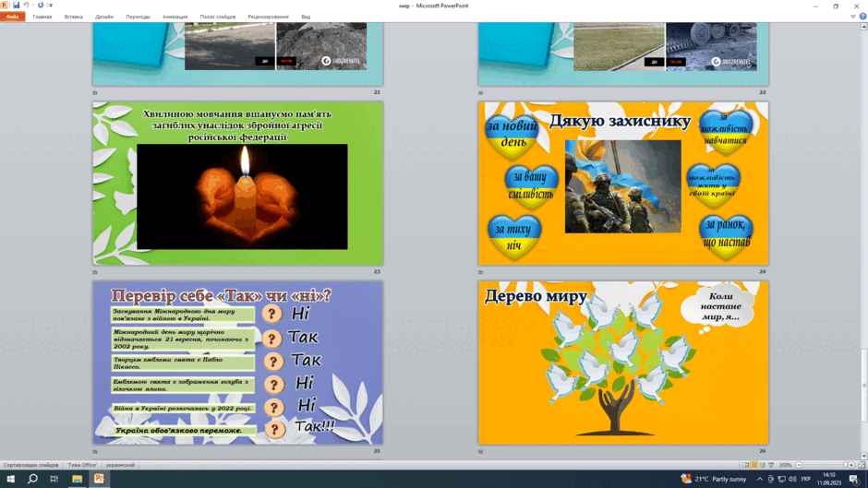This screenshot has height=488, width=868.
Task: Open PowerPoint Help question mark icon
Action: point(862,17)
